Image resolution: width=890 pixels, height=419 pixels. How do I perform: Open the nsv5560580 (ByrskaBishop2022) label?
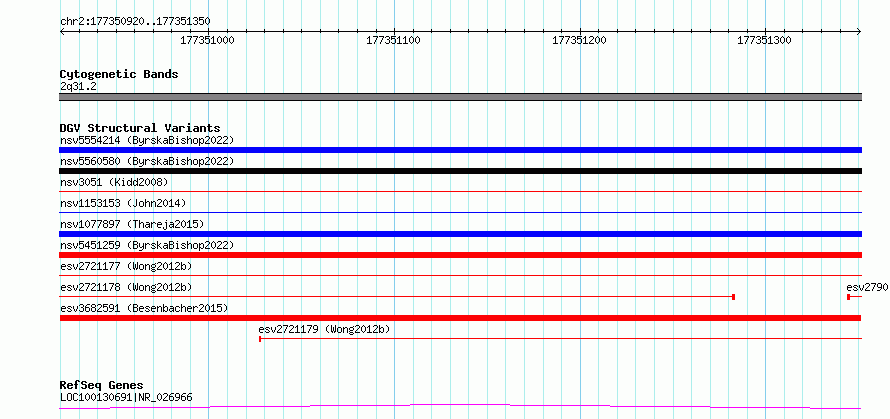point(147,161)
